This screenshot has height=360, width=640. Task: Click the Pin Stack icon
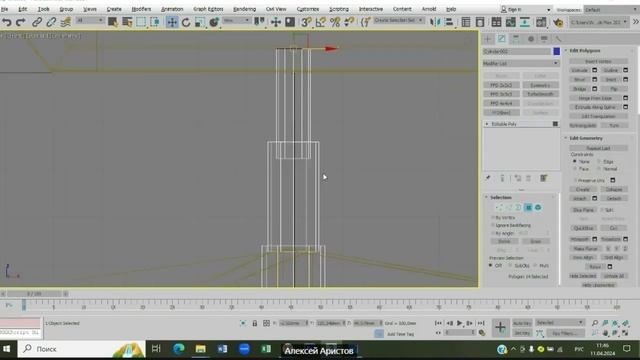point(488,178)
